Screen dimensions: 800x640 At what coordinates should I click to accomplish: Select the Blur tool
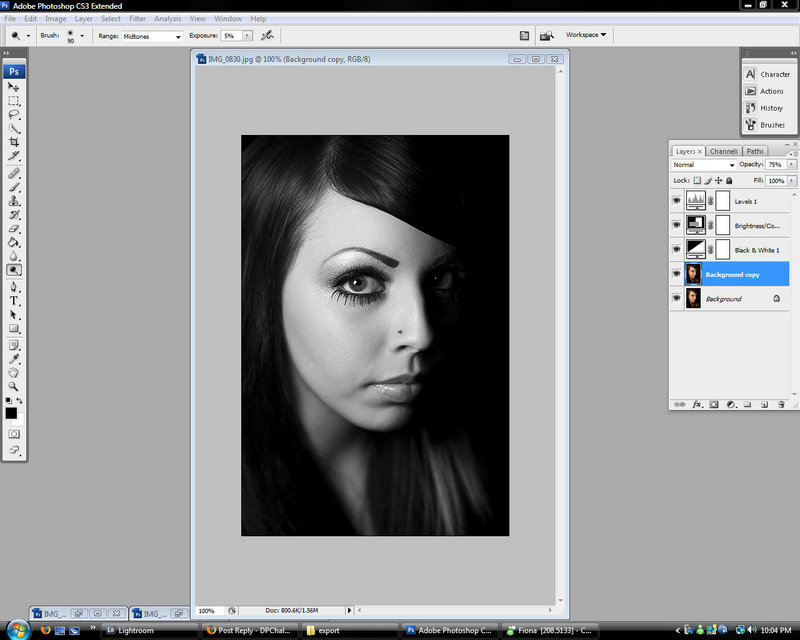14,256
